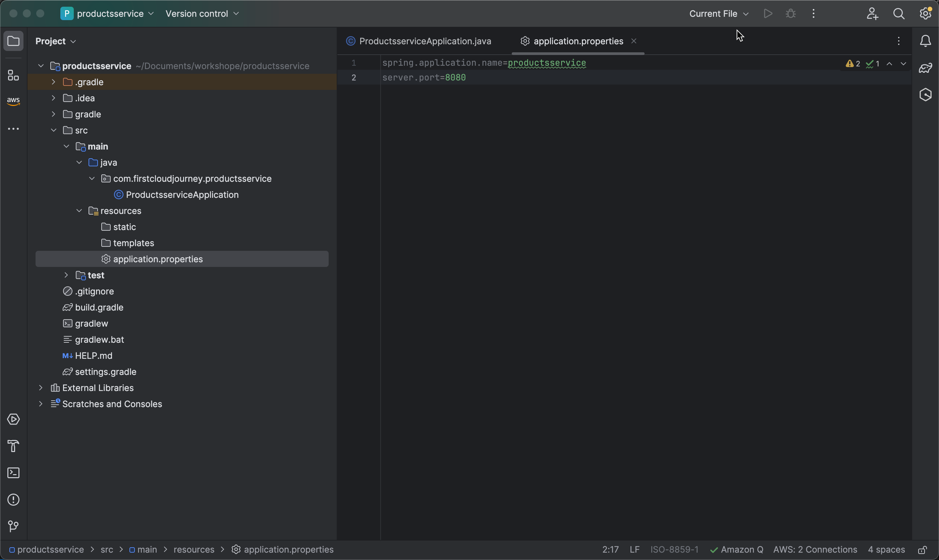Collapse the java folder
The width and height of the screenshot is (939, 560).
tap(79, 162)
